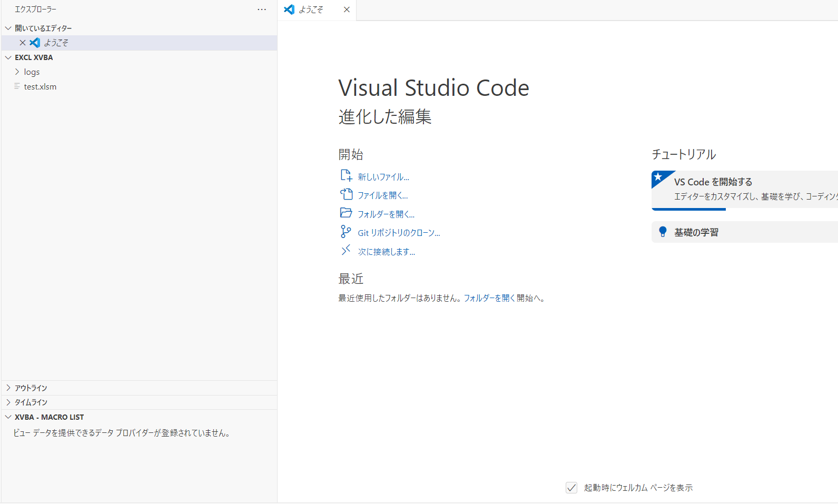Open test.xlsm in the explorer
This screenshot has width=838, height=504.
click(x=140, y=86)
